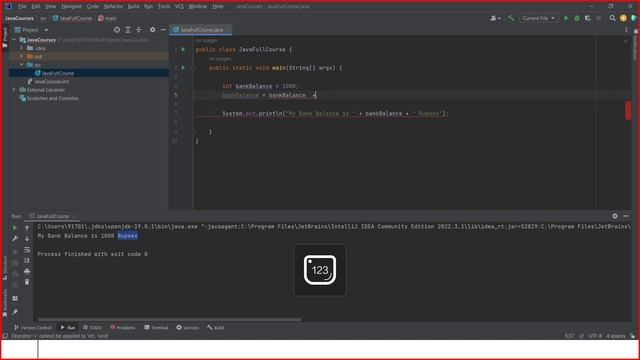Open editor tab options three-dot menu
640x360 pixels.
pos(627,30)
